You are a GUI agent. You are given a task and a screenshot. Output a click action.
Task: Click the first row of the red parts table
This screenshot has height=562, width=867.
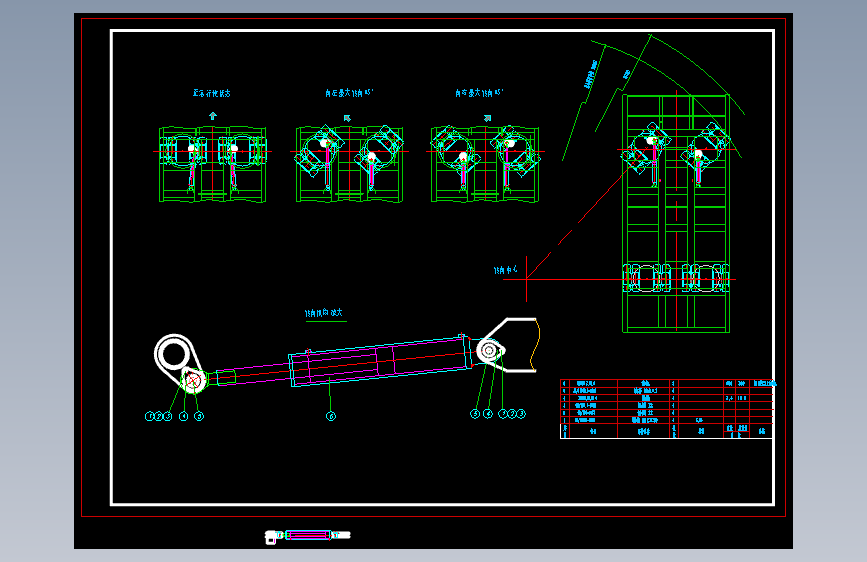666,383
